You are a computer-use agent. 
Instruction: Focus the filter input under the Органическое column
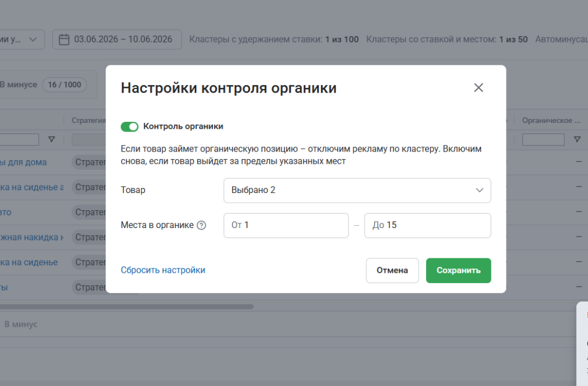[x=543, y=140]
